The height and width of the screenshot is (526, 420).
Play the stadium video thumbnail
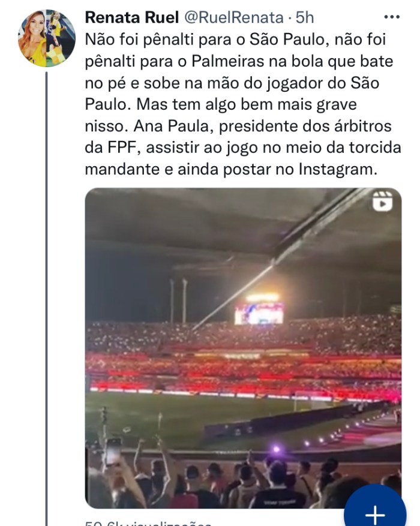tap(243, 348)
